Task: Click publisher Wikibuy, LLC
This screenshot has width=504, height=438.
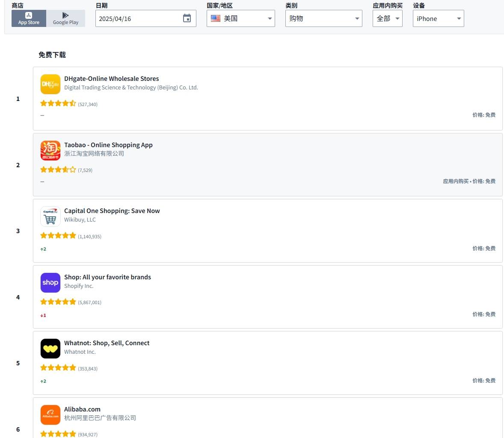Action: coord(80,219)
